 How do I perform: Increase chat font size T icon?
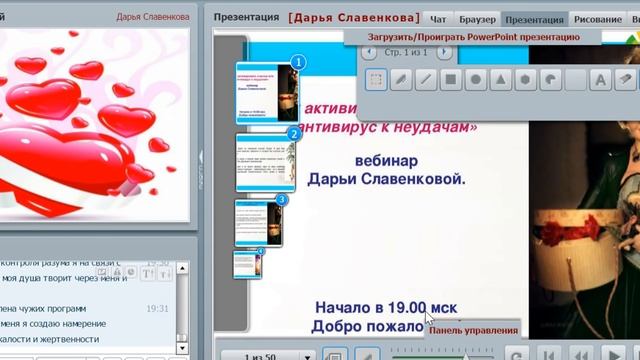coord(147,273)
